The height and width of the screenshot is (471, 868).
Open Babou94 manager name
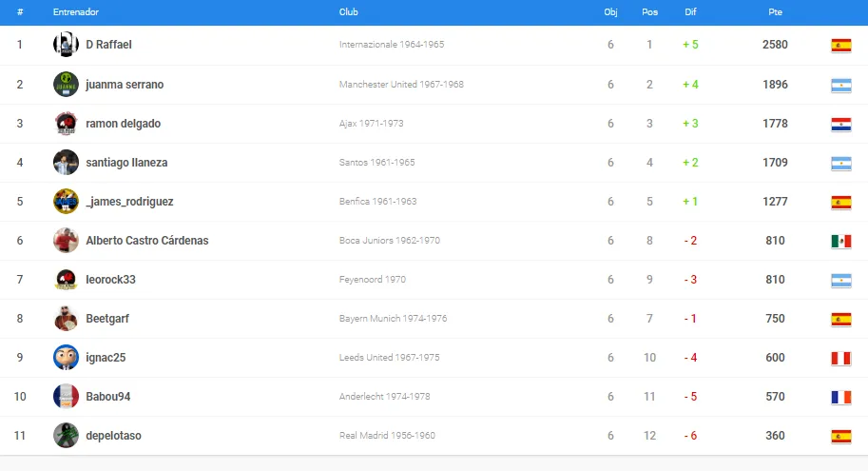108,396
